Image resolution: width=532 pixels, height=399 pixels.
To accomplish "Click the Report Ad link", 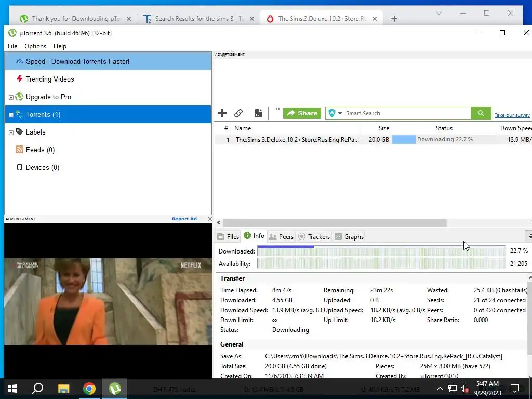I will coord(184,219).
